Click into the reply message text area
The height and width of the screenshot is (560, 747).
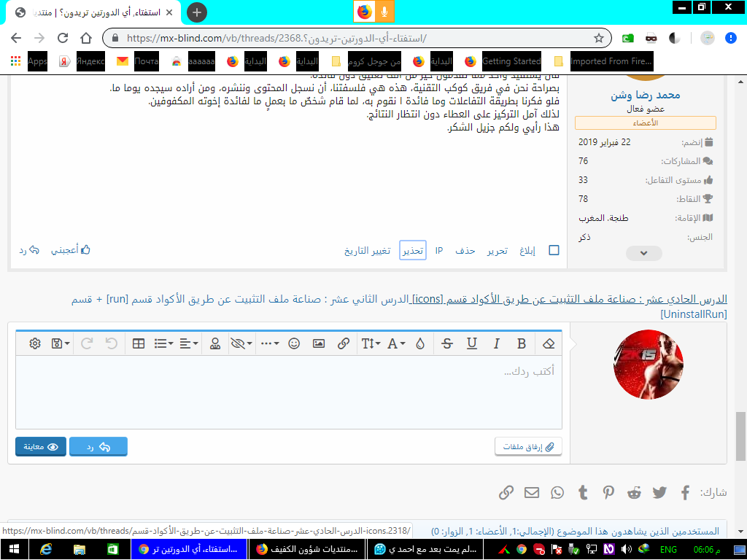[289, 392]
